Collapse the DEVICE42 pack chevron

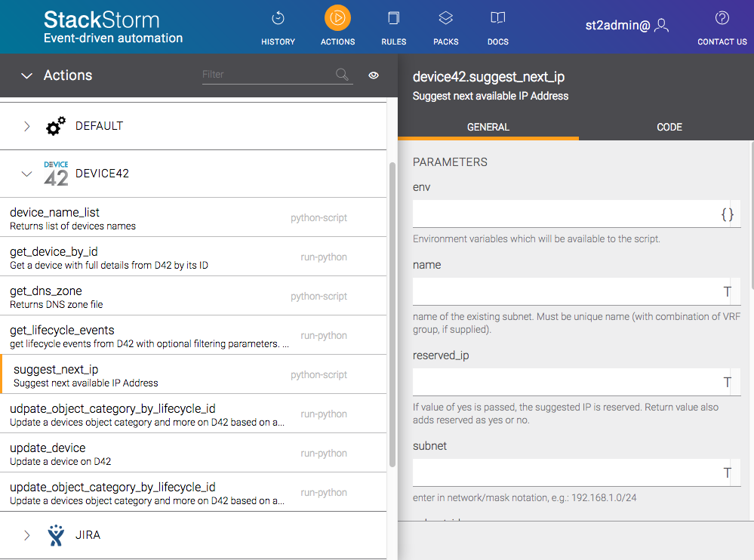pos(27,174)
